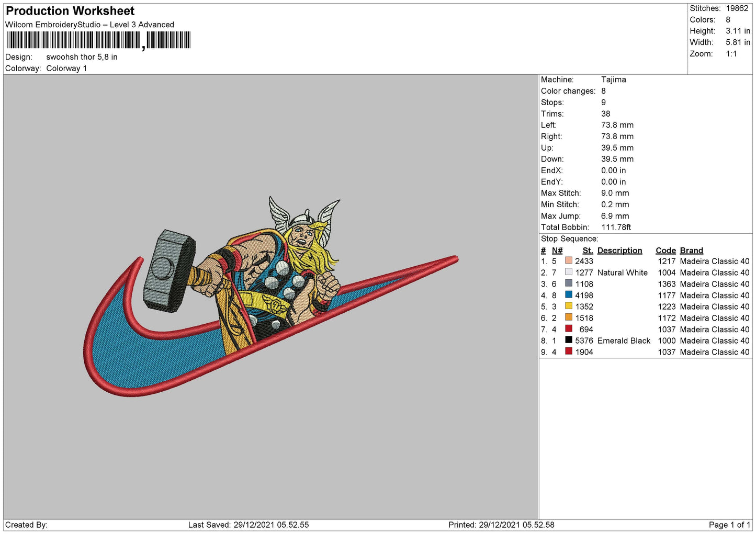Screen dimensions: 756x534
Task: Click the 'Description' column header
Action: [x=619, y=251]
